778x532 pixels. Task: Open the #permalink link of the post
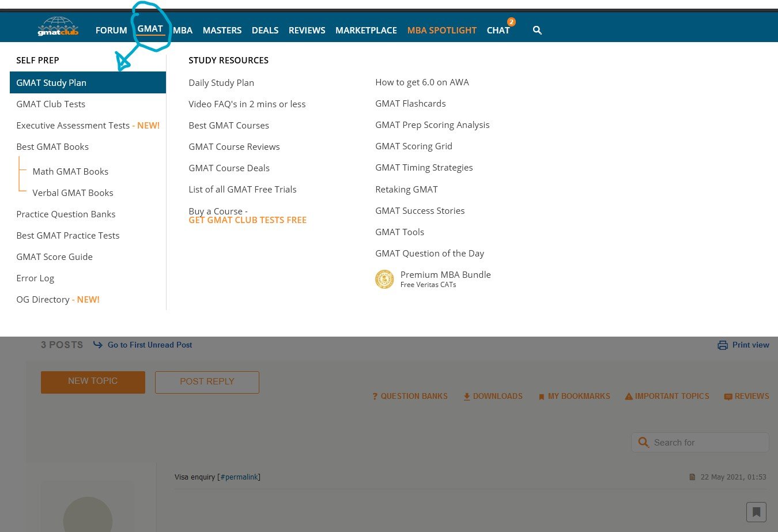coord(239,477)
